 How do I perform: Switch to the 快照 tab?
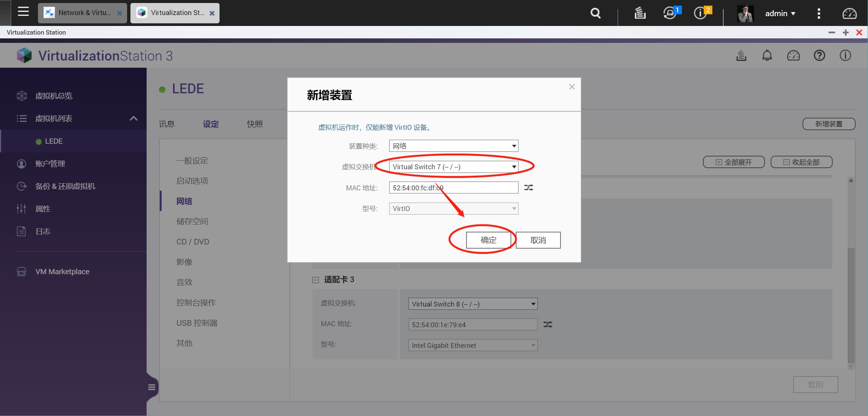click(x=254, y=124)
